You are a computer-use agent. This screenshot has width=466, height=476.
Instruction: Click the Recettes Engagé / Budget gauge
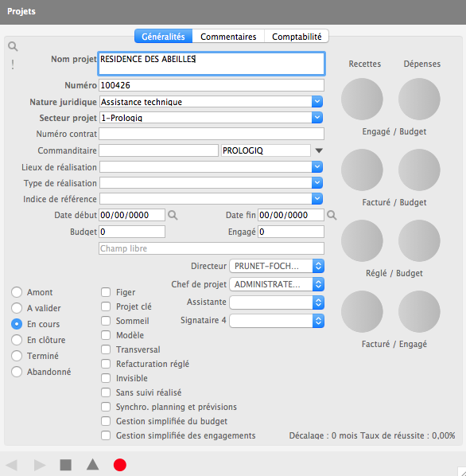(362, 99)
